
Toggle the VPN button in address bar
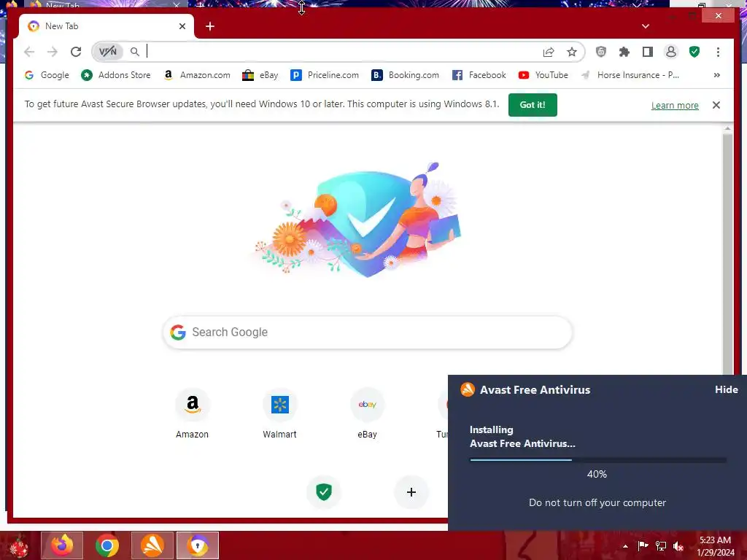click(108, 52)
